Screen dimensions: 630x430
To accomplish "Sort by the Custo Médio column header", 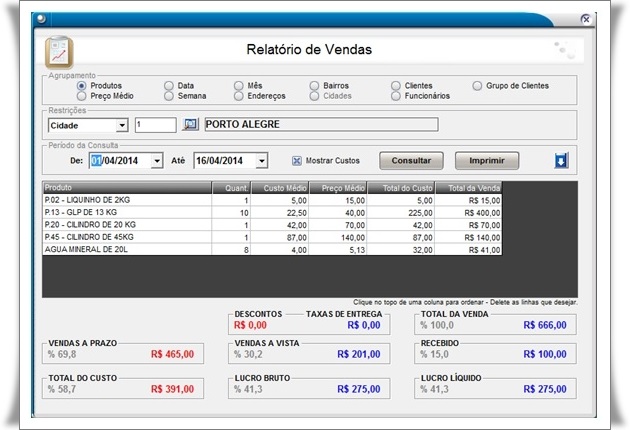I will [280, 188].
